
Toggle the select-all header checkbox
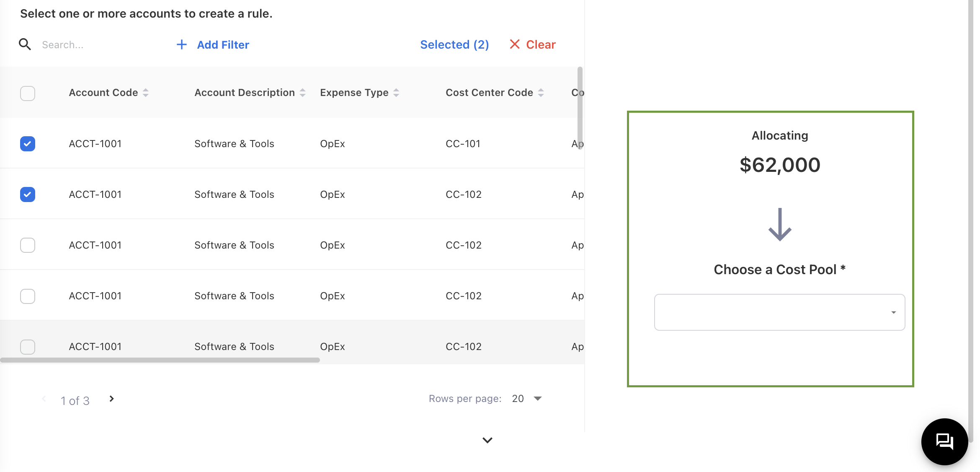point(28,93)
